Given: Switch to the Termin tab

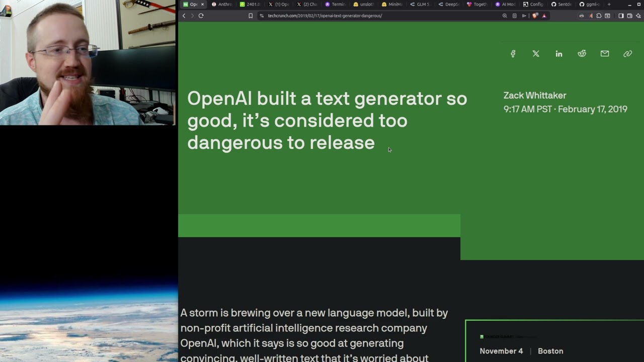Looking at the screenshot, I should point(335,5).
